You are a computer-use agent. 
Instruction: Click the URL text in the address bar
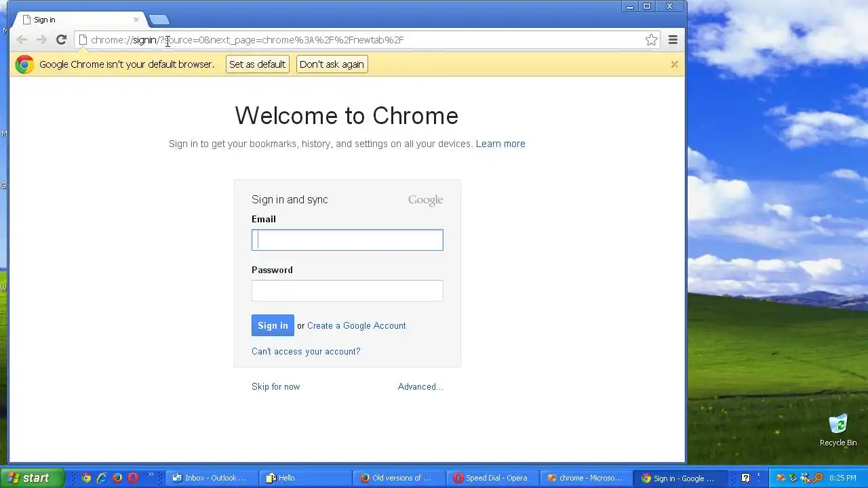[247, 40]
